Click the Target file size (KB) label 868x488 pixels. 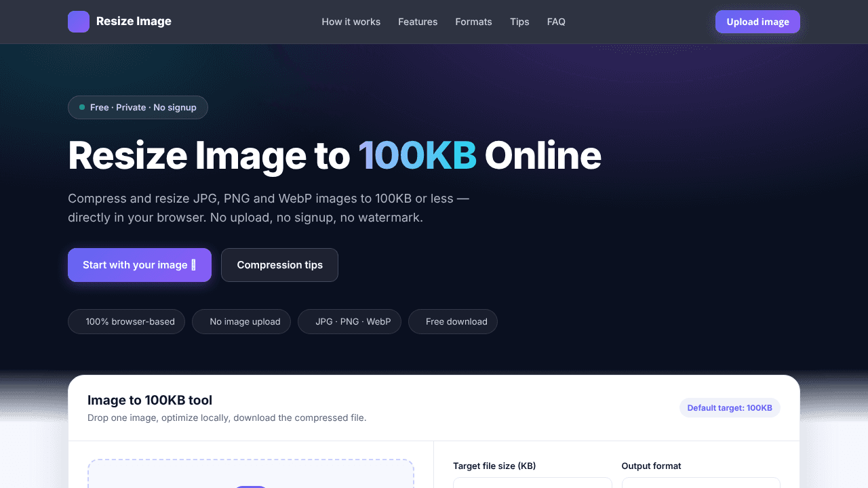tap(494, 466)
